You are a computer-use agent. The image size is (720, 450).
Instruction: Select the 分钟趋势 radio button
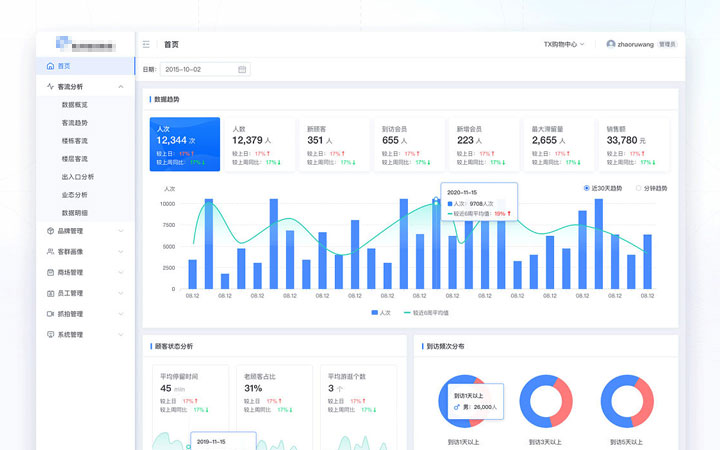click(638, 188)
